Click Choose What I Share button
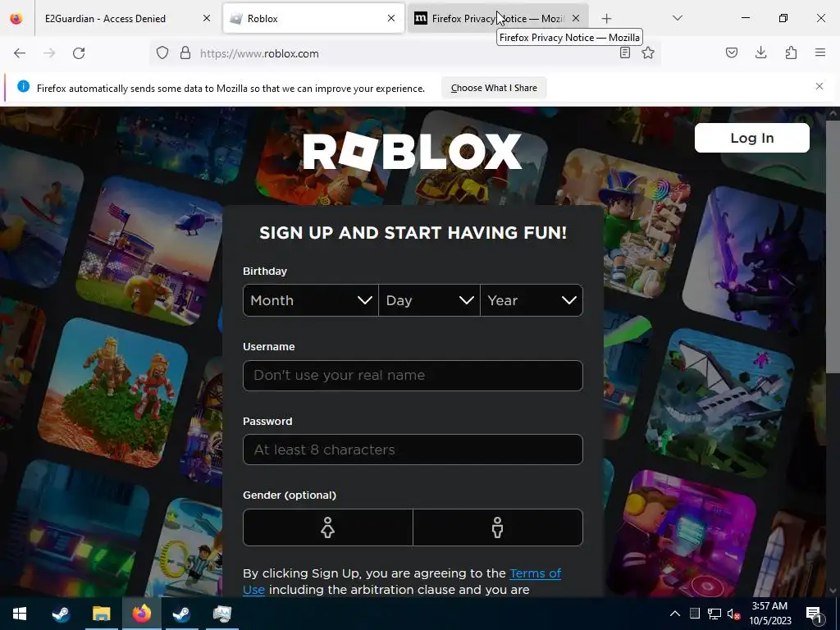Viewport: 840px width, 630px height. tap(494, 88)
